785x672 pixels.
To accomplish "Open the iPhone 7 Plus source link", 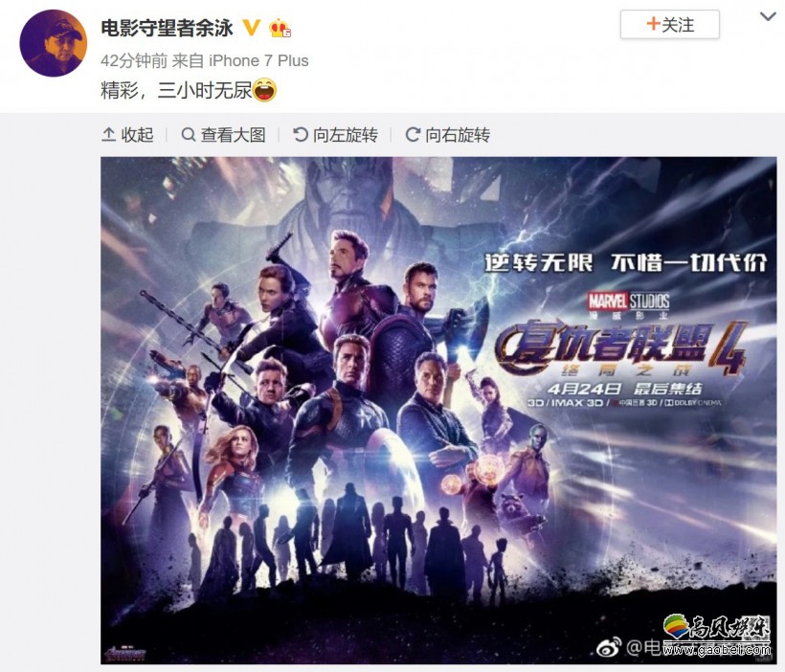I will click(x=258, y=61).
